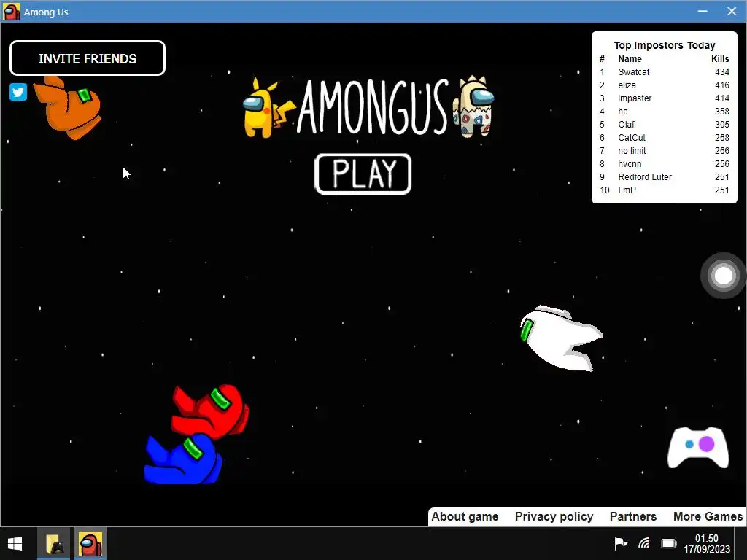
Task: Select CatCut in the leaderboard
Action: tap(632, 138)
